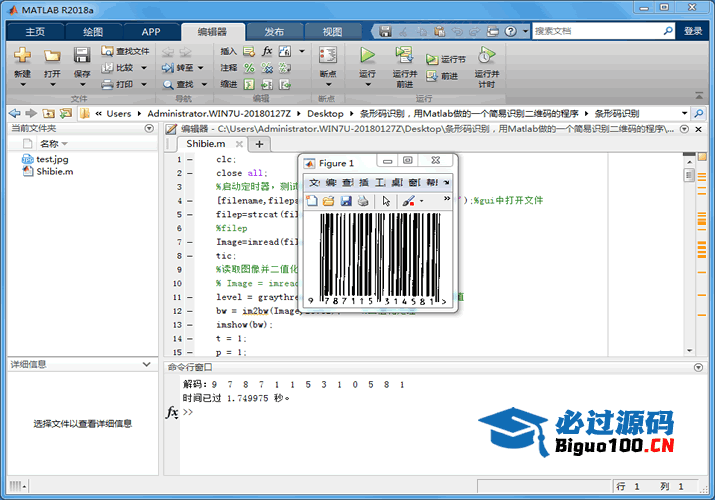The image size is (715, 500).
Task: Click the Breakpoints (断点) icon
Action: [328, 56]
